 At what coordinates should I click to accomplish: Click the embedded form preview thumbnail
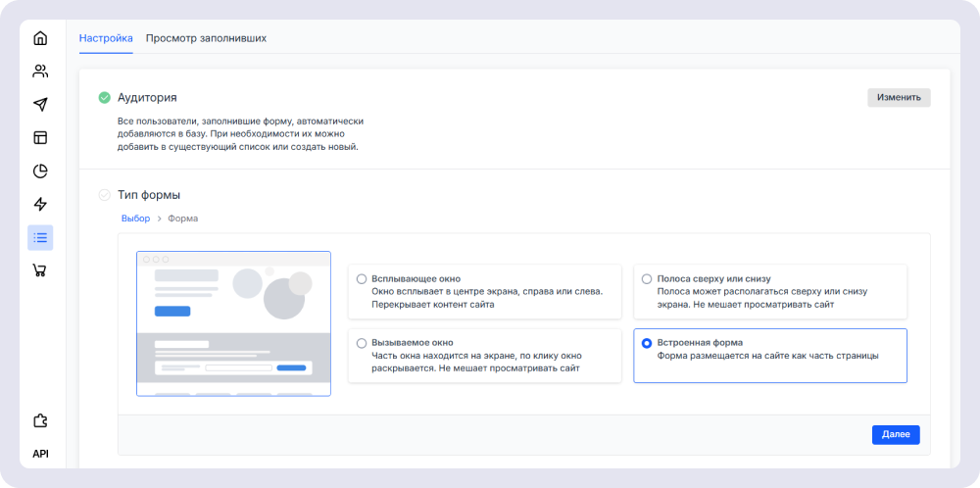pos(234,323)
